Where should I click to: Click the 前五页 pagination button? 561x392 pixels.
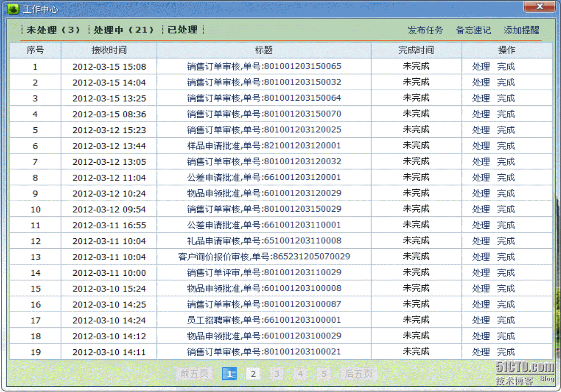click(x=194, y=374)
